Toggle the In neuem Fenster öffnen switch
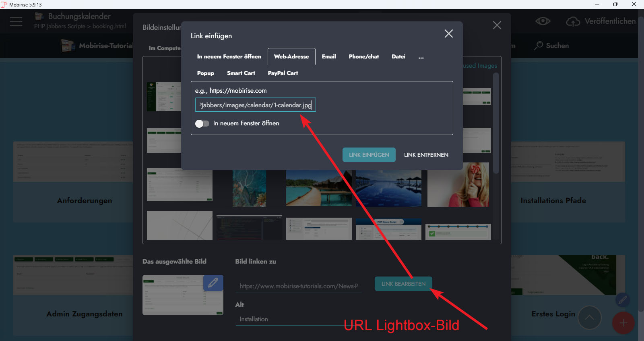The width and height of the screenshot is (644, 341). [202, 123]
